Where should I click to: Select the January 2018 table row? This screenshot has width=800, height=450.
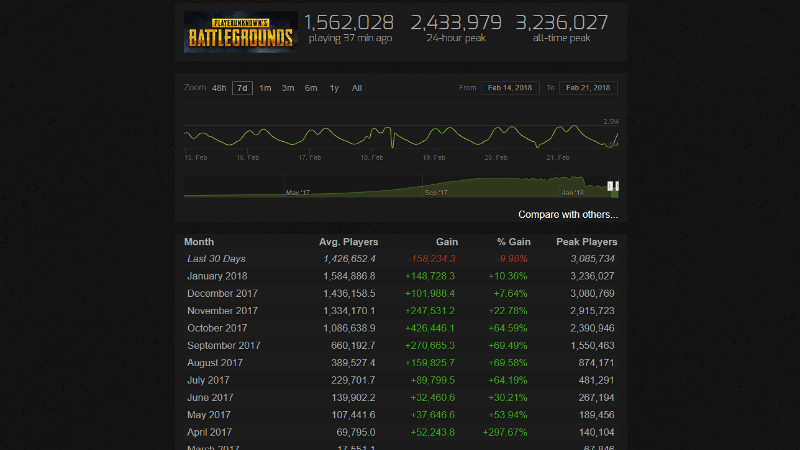pyautogui.click(x=400, y=276)
